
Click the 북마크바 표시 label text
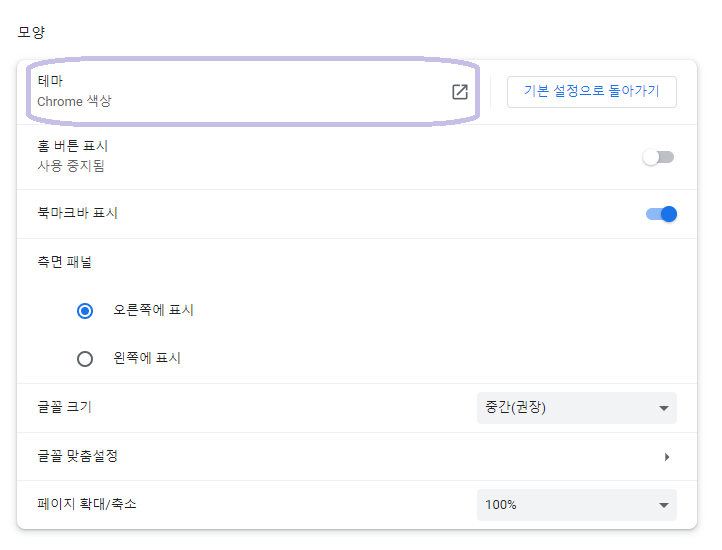(x=77, y=213)
